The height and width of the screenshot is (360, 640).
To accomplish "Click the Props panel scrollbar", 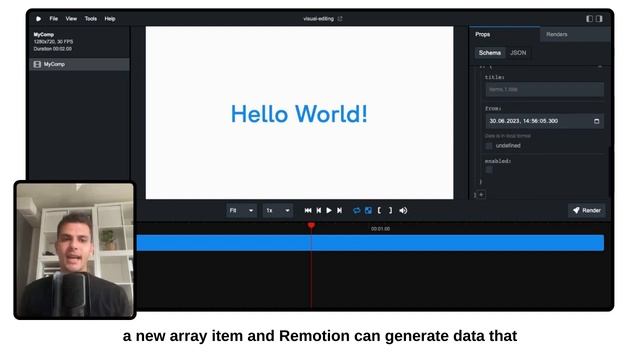I will [x=610, y=171].
